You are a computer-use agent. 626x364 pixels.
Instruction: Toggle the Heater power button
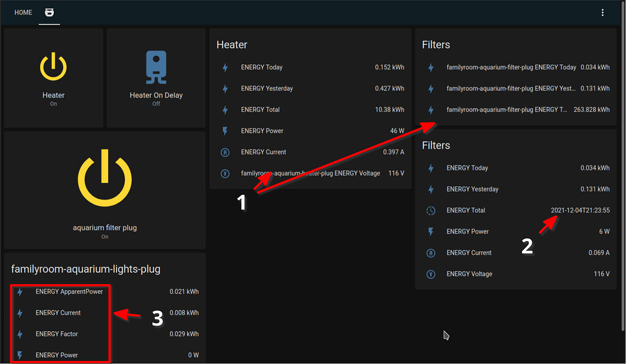click(53, 67)
